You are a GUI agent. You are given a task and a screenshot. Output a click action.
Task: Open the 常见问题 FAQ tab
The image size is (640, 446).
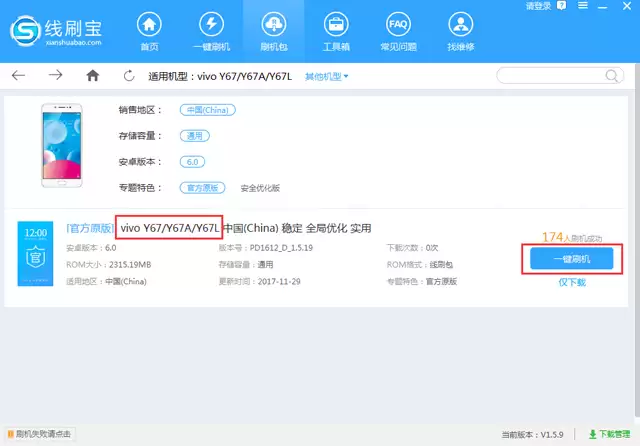pos(398,31)
